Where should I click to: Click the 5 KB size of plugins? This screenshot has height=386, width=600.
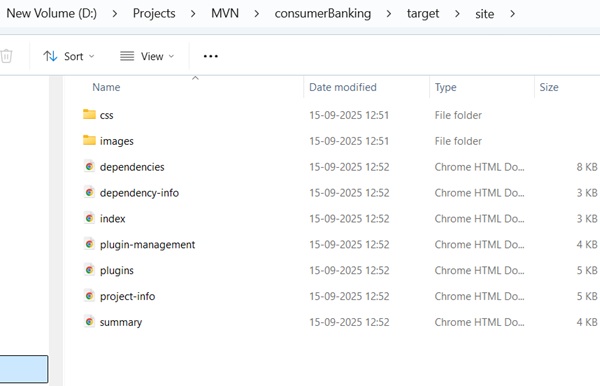click(587, 270)
